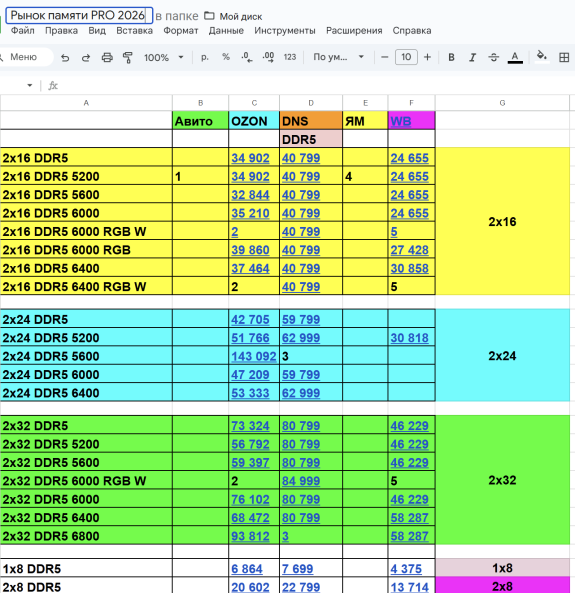
Task: Open the Данные menu
Action: (x=226, y=31)
